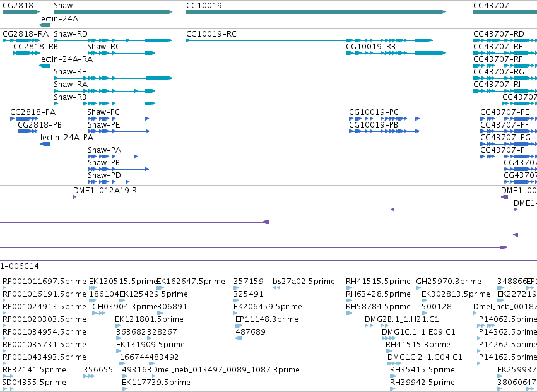Click protein CG10019-PC
This screenshot has height=392, width=537.
[x=374, y=112]
